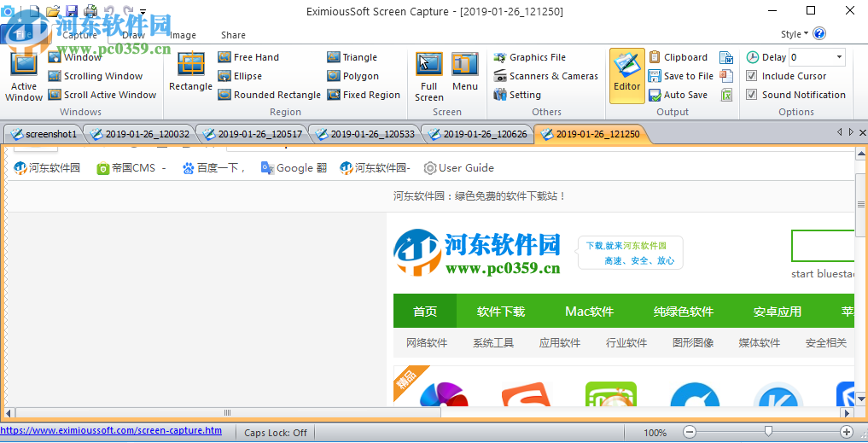868x443 pixels.
Task: Choose Free Hand region capture
Action: 248,57
